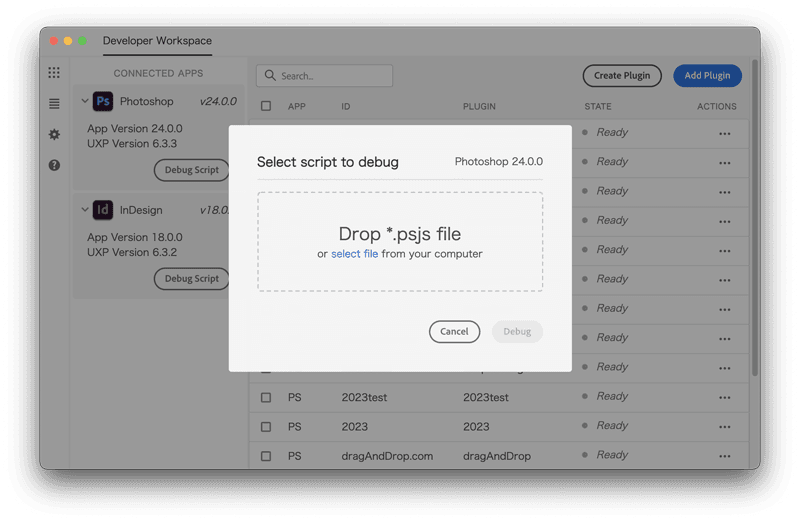Open actions ellipsis for the dragAndDrop plugin
The image size is (800, 522).
point(725,456)
